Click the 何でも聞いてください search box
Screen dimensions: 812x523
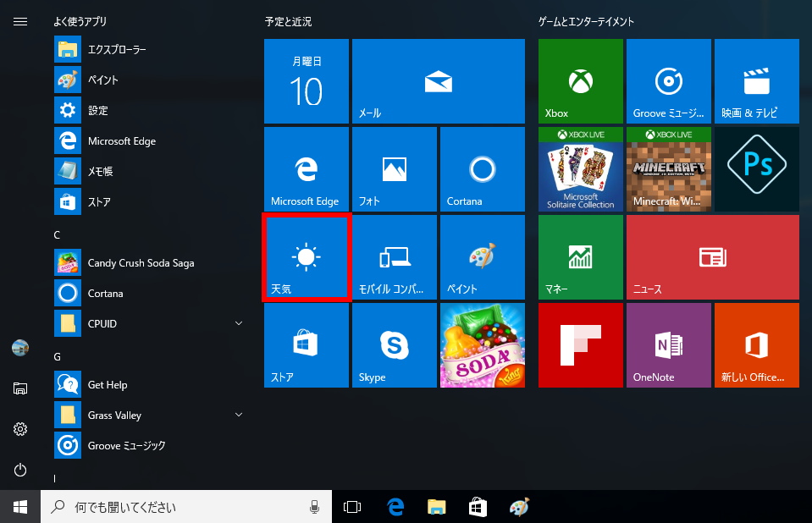(186, 507)
